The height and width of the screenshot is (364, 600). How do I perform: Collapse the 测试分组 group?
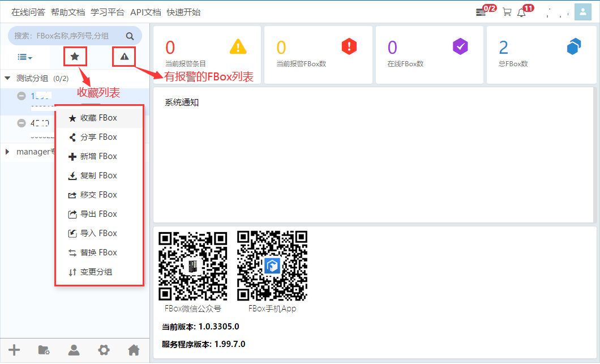tap(8, 78)
